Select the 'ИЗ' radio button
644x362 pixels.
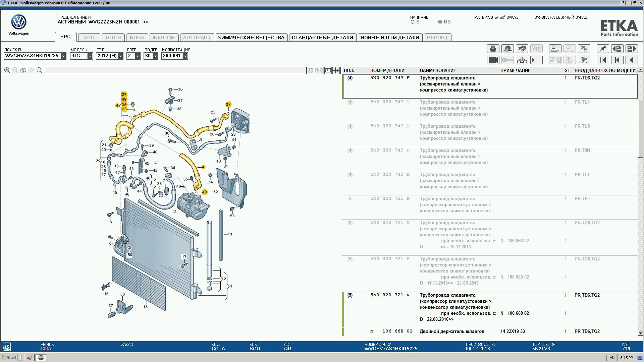[x=440, y=22]
